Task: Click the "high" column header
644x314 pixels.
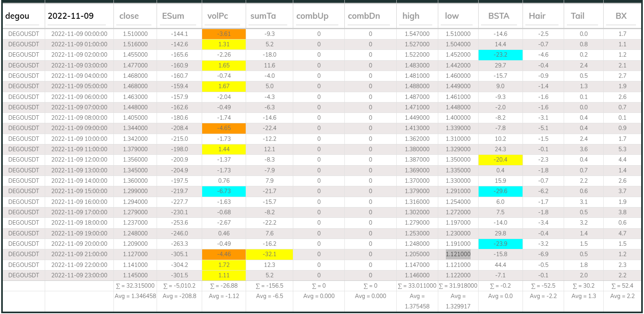Action: coord(411,16)
